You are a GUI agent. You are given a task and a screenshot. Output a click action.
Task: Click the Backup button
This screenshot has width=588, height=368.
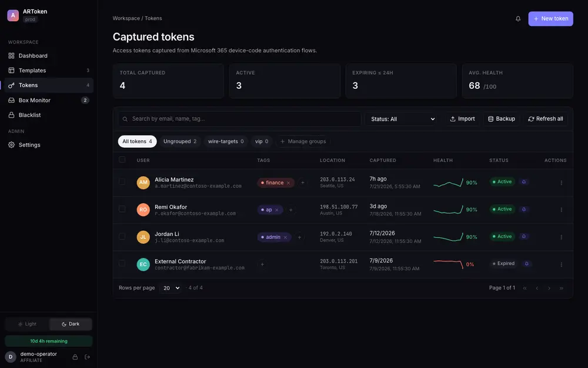click(502, 119)
